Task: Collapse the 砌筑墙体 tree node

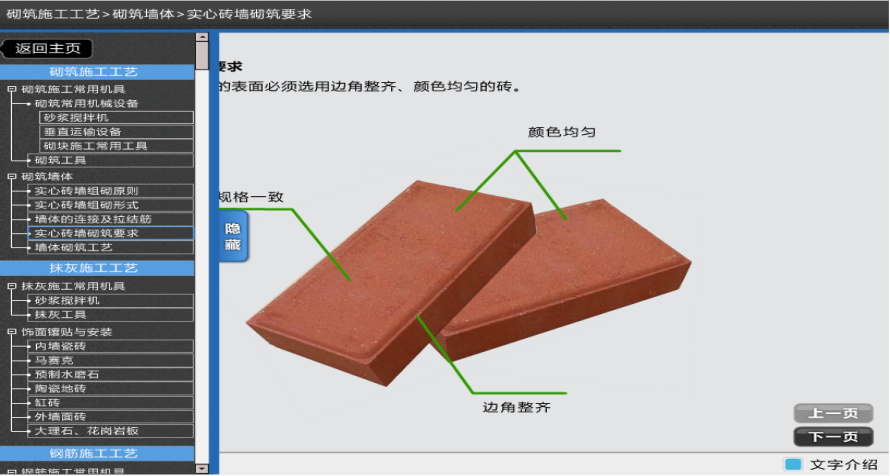Action: (x=11, y=176)
